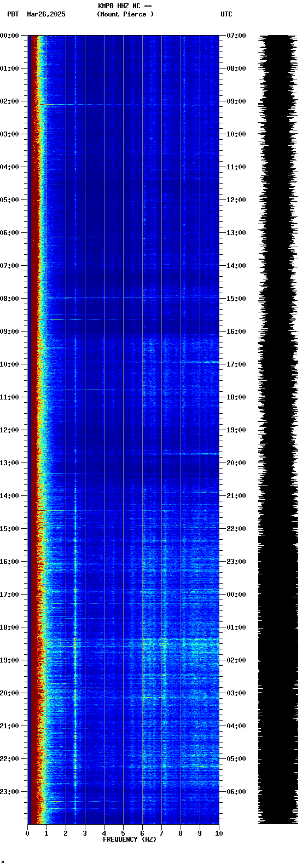Click the 13:00 PDT time label

[x=10, y=463]
